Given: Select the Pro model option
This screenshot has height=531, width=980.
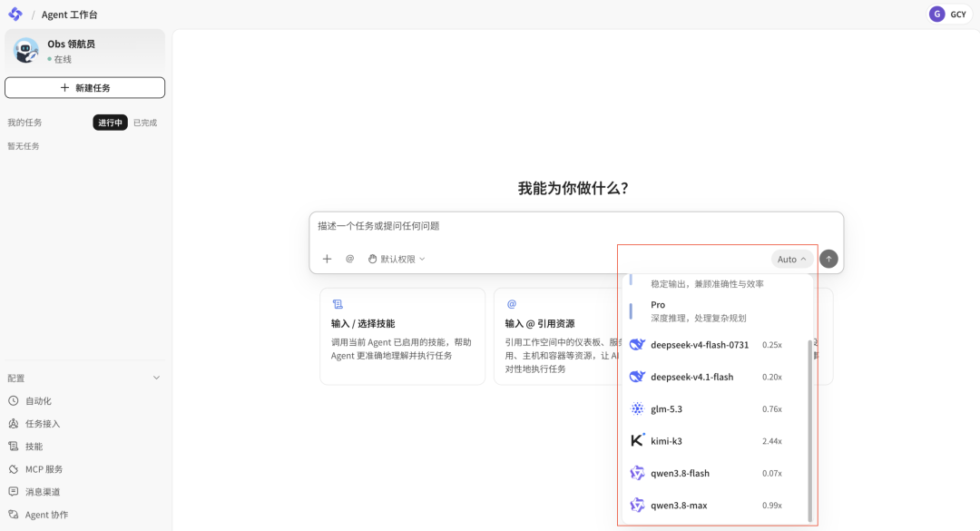Looking at the screenshot, I should coord(717,310).
